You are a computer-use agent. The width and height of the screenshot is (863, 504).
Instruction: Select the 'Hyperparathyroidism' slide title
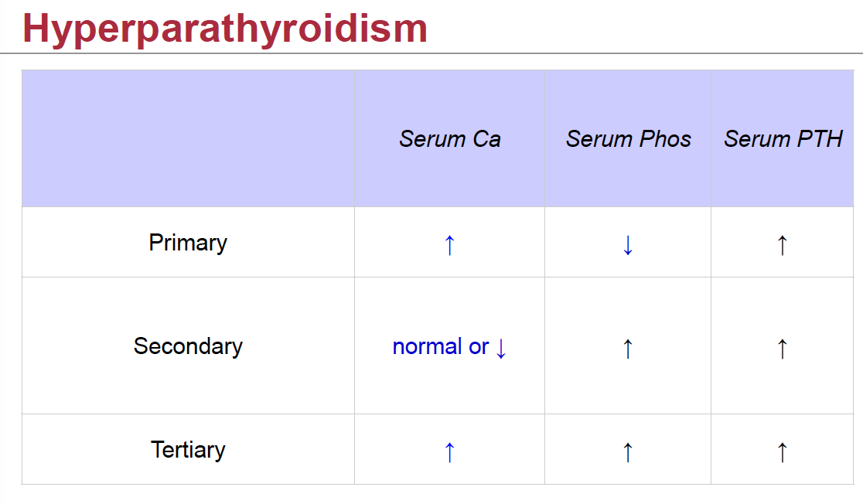click(x=223, y=28)
